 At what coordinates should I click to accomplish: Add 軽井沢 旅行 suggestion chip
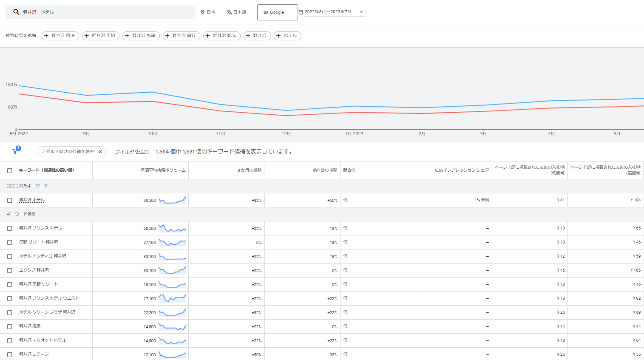[182, 36]
